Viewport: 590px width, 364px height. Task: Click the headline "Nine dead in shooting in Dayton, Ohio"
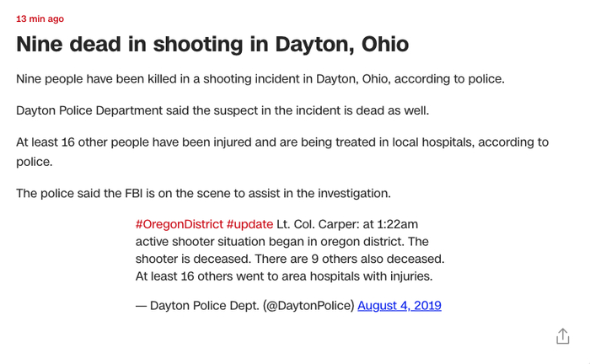(212, 44)
